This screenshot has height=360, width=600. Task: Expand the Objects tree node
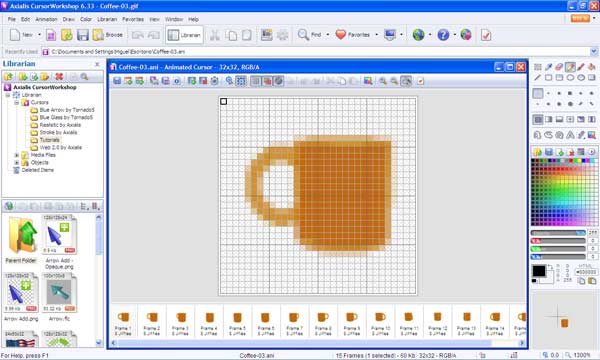tap(16, 163)
